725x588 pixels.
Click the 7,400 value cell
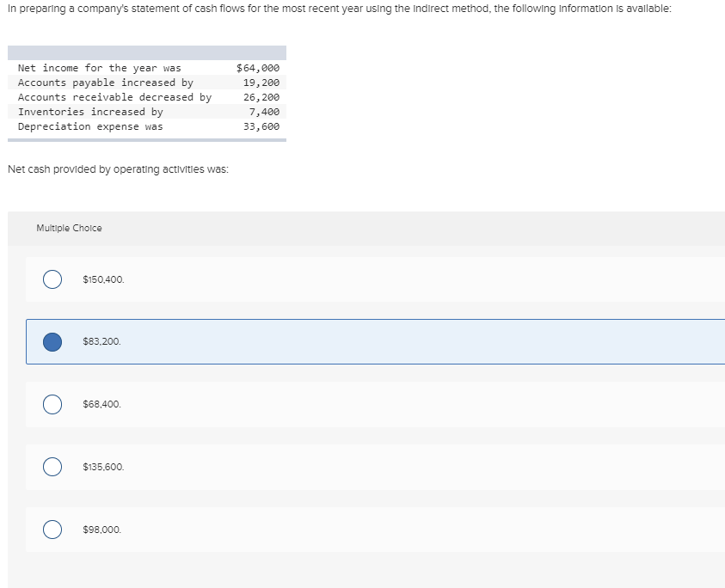point(265,112)
